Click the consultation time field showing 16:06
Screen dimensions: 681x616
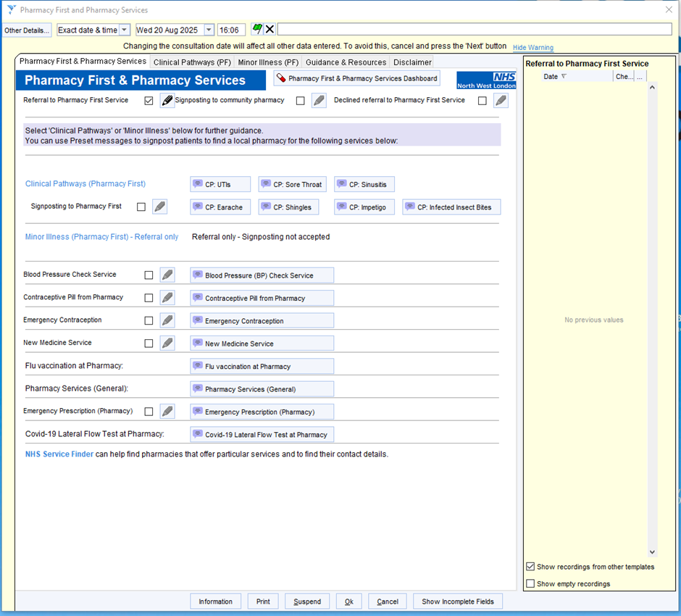click(x=231, y=30)
